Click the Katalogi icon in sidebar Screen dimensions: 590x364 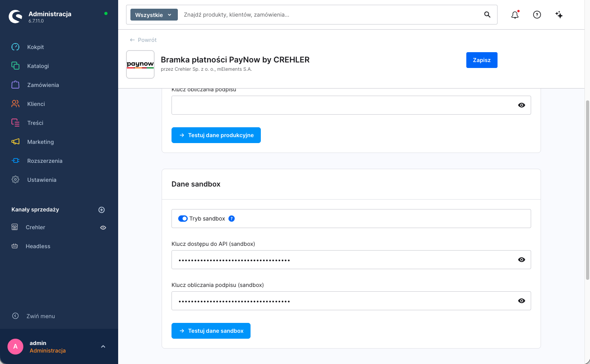(x=15, y=66)
